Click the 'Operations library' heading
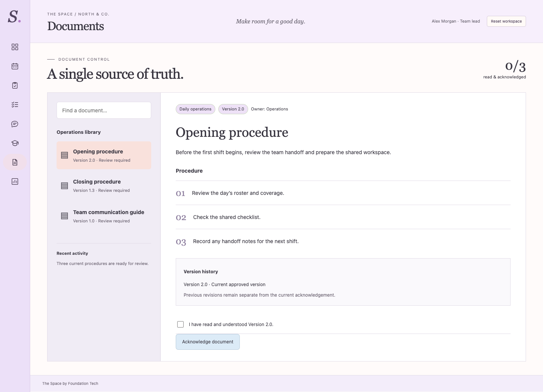 point(78,132)
